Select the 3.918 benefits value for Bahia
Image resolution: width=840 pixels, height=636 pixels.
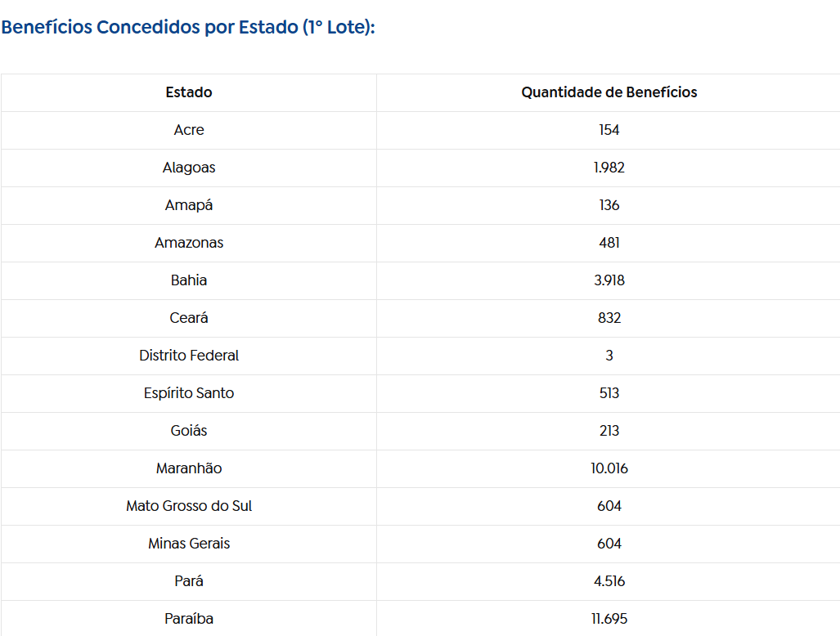(x=609, y=280)
